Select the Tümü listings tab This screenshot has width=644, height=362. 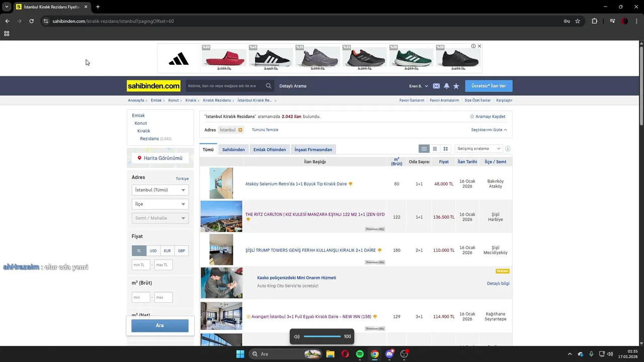point(208,149)
